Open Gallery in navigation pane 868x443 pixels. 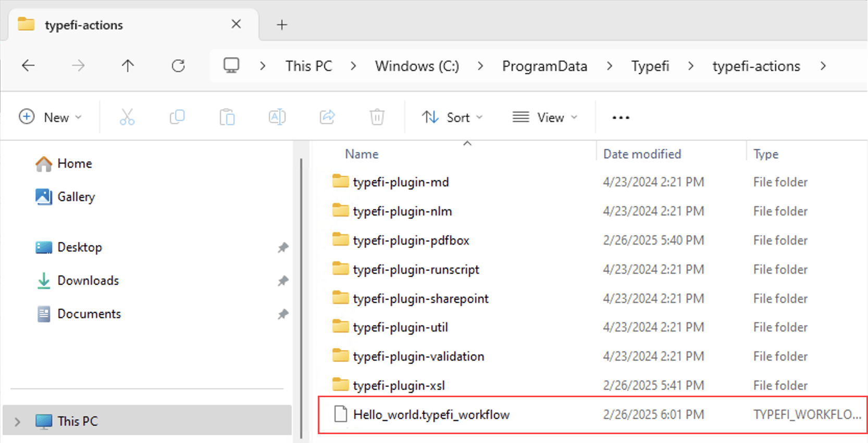(x=65, y=197)
